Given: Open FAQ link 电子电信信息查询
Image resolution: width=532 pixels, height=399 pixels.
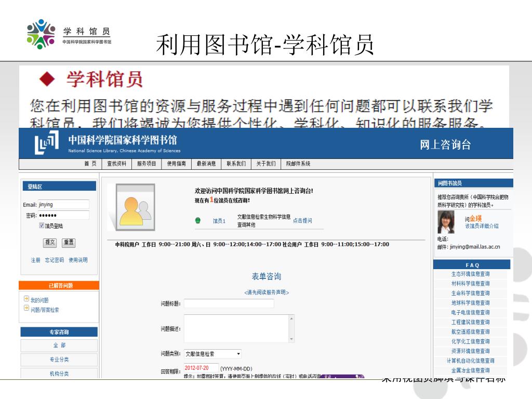Looking at the screenshot, I should click(x=470, y=312).
